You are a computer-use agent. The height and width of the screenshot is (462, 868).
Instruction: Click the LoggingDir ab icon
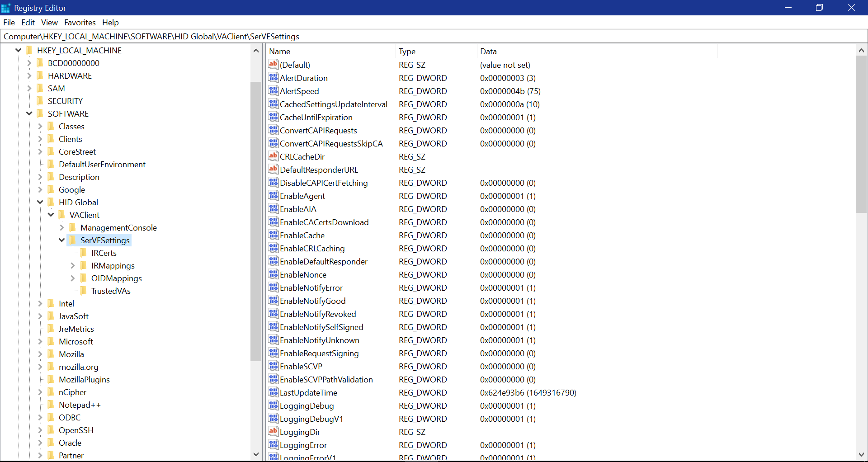tap(274, 432)
